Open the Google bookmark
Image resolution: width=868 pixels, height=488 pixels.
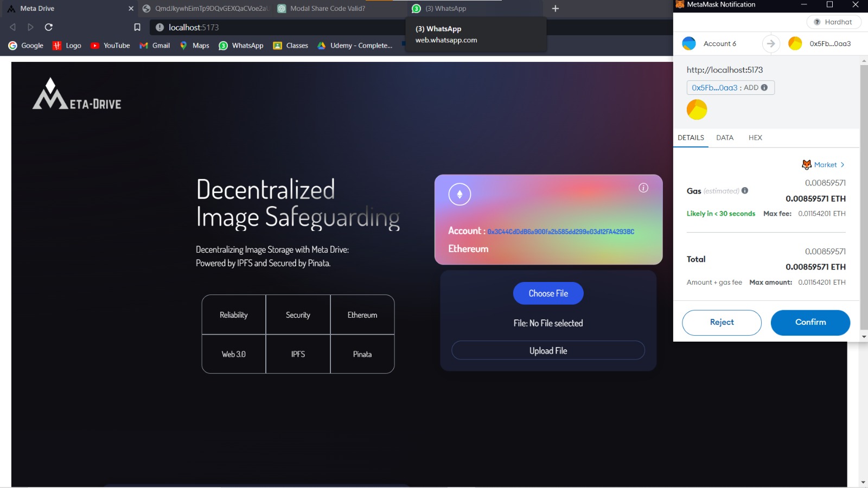(x=25, y=46)
